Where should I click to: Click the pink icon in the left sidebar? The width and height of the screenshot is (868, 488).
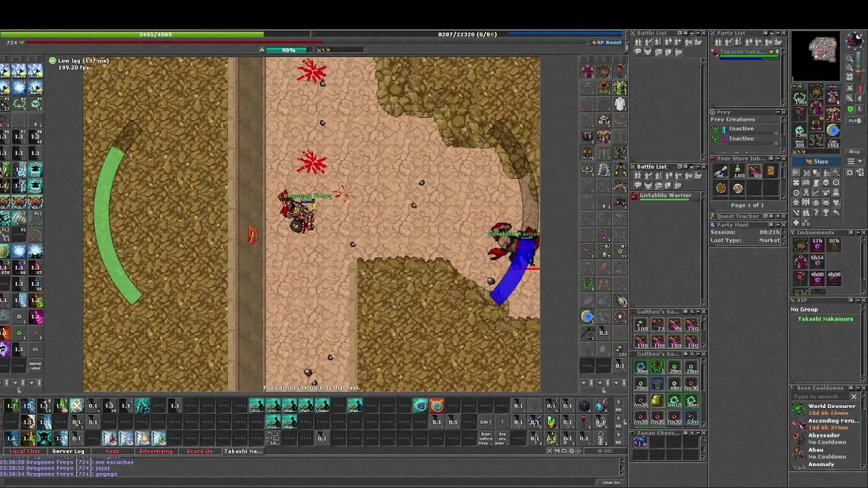coord(35,317)
